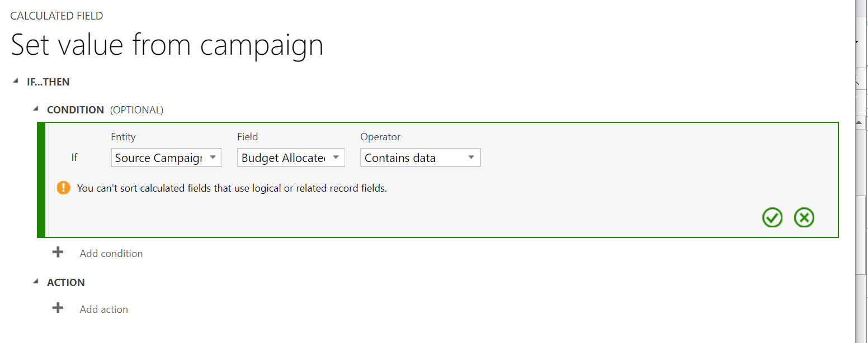Image resolution: width=868 pixels, height=343 pixels.
Task: Click the ACTION section heading
Action: [x=66, y=283]
